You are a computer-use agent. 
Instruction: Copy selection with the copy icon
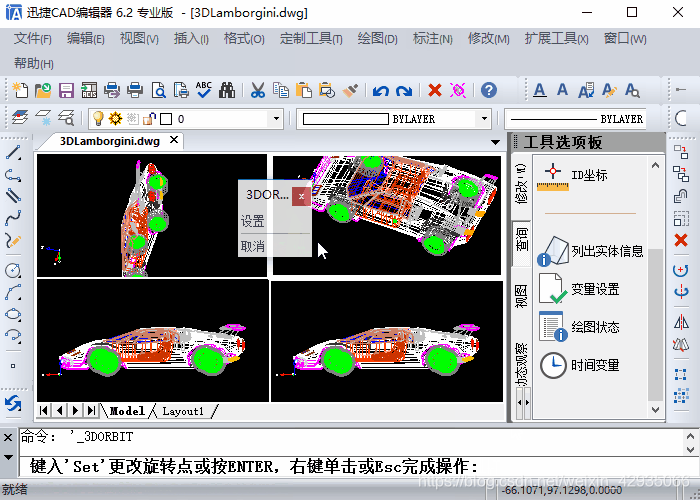tap(281, 91)
